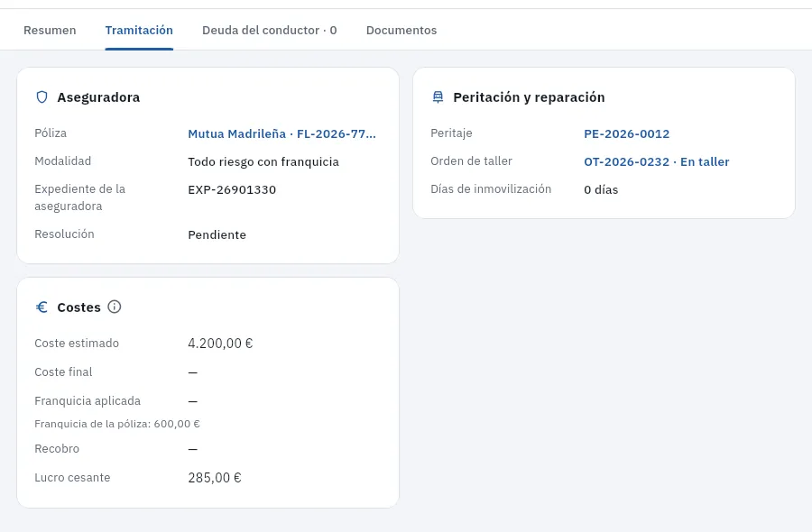812x532 pixels.
Task: Open the Deuda del conductor tab
Action: 269,30
